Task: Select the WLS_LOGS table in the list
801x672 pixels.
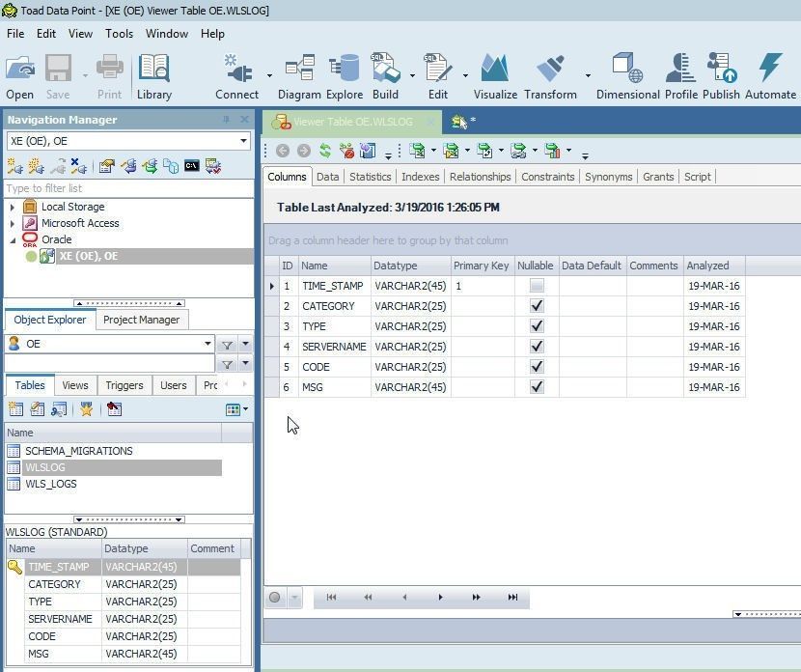Action: (51, 484)
